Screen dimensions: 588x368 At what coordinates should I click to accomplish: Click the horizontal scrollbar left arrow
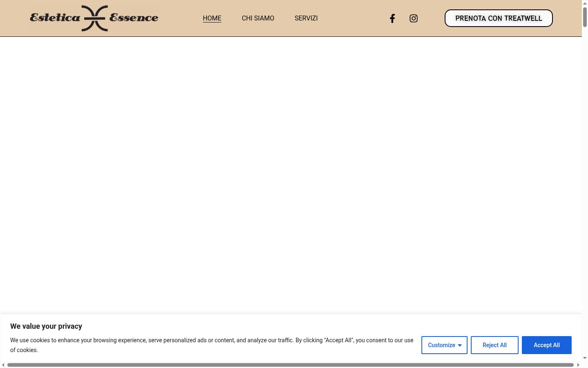click(x=3, y=365)
